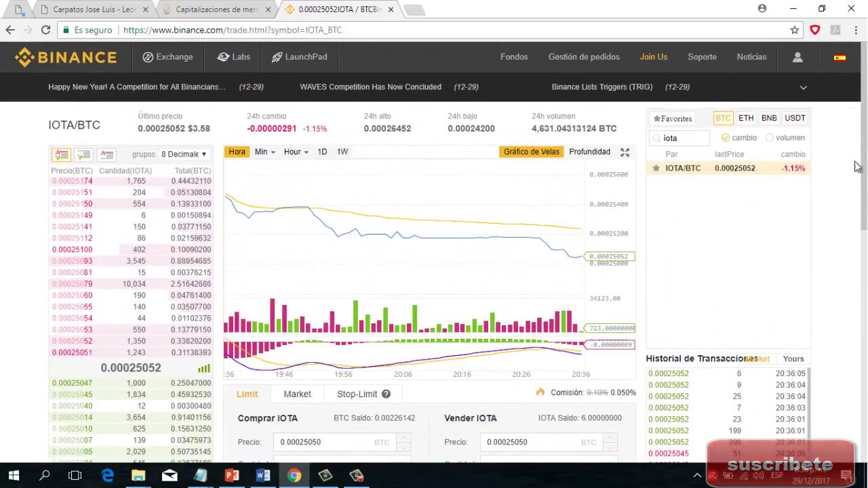
Task: Select the USDT market tab
Action: [795, 118]
